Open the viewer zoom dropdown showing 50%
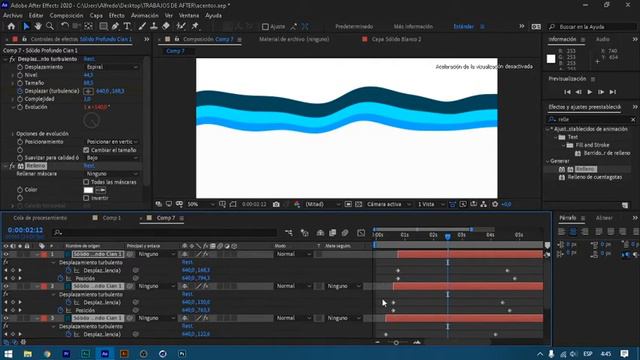This screenshot has width=640, height=360. click(201, 204)
